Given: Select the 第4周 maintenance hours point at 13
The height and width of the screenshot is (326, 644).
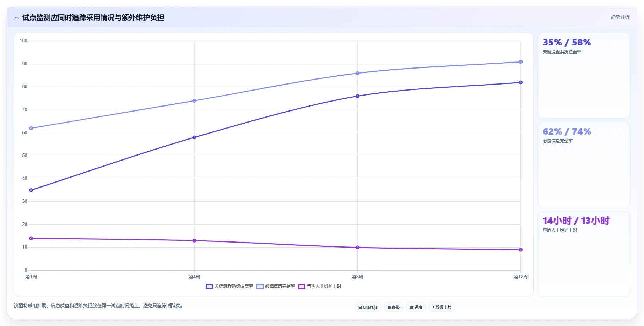Looking at the screenshot, I should [194, 241].
